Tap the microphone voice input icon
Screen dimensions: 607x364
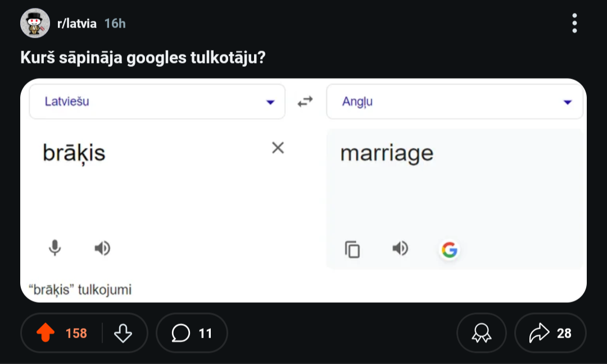(x=55, y=248)
